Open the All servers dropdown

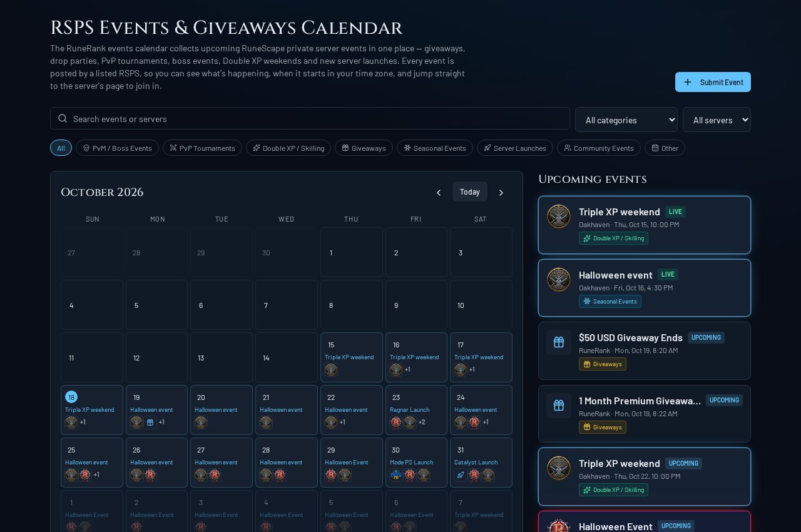[717, 120]
